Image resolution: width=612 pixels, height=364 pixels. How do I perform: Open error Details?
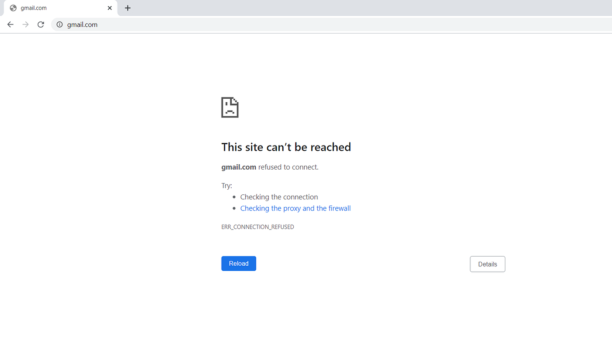coord(487,264)
